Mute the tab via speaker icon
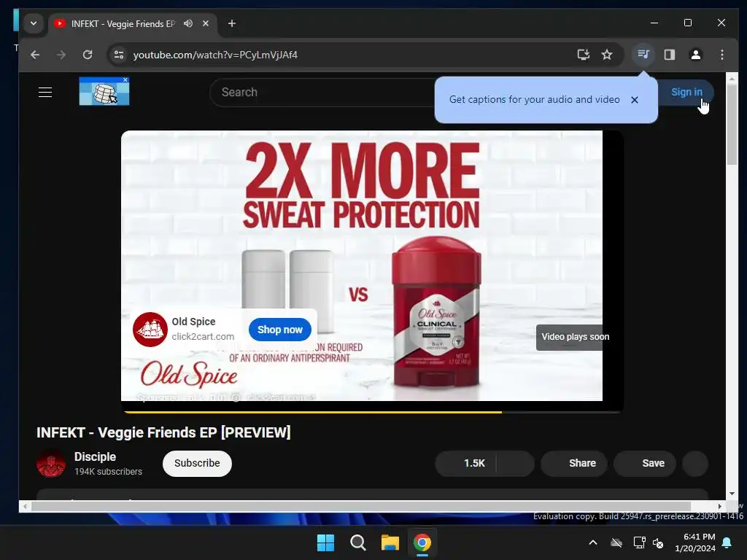The height and width of the screenshot is (560, 747). [x=188, y=23]
